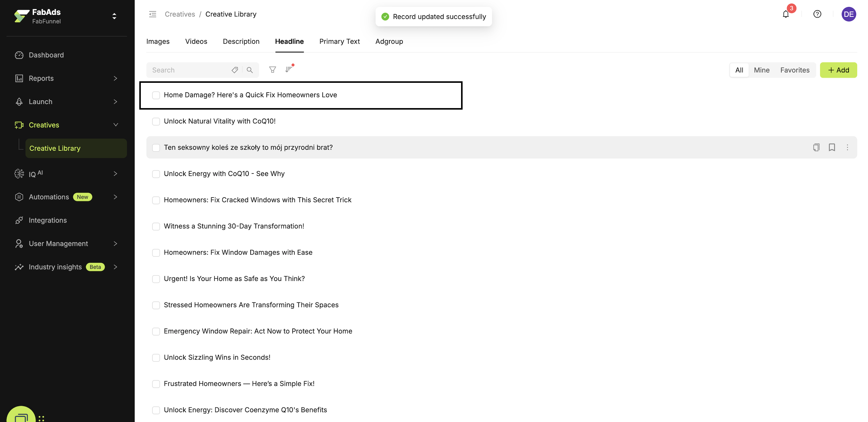Image resolution: width=868 pixels, height=422 pixels.
Task: Bookmark the Polish headline row
Action: [x=832, y=147]
